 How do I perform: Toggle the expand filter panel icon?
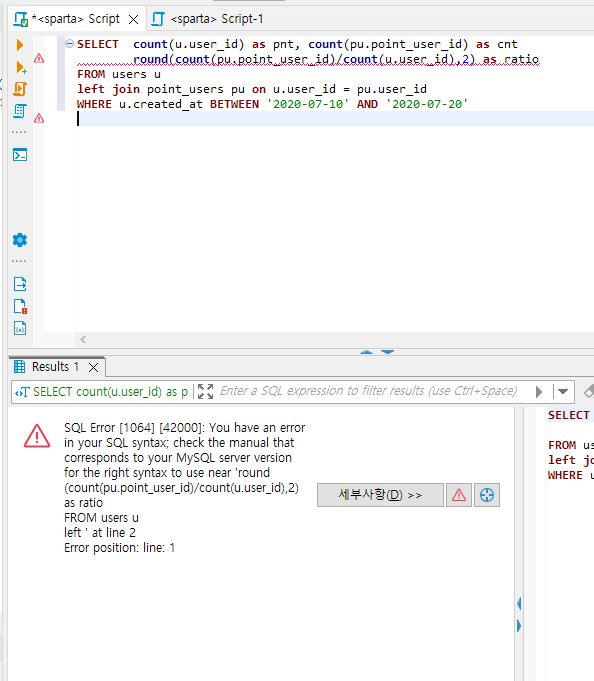coord(205,391)
